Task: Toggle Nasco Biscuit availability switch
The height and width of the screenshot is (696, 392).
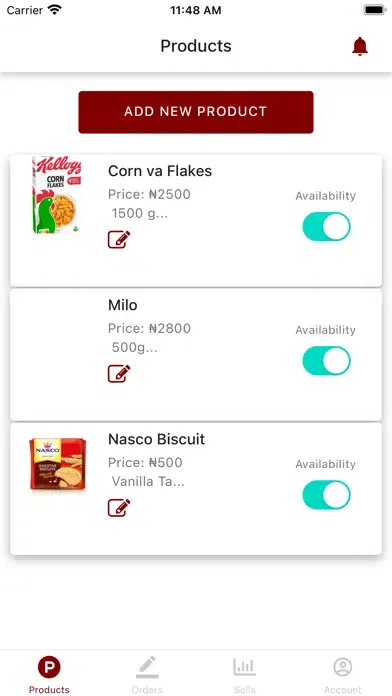Action: click(x=326, y=495)
